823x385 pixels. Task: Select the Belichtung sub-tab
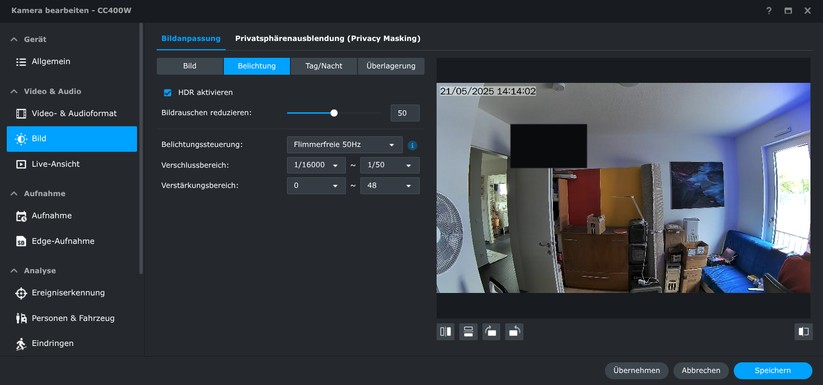pos(257,66)
